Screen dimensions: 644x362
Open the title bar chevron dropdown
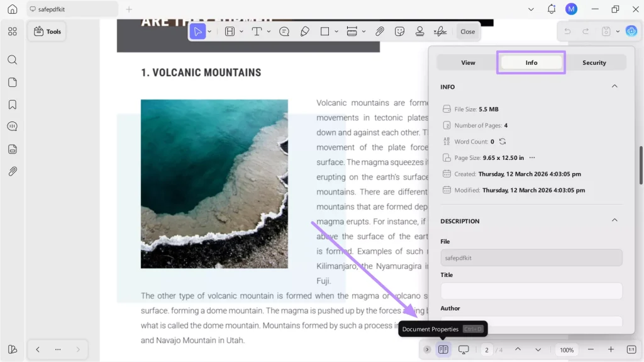coord(531,9)
